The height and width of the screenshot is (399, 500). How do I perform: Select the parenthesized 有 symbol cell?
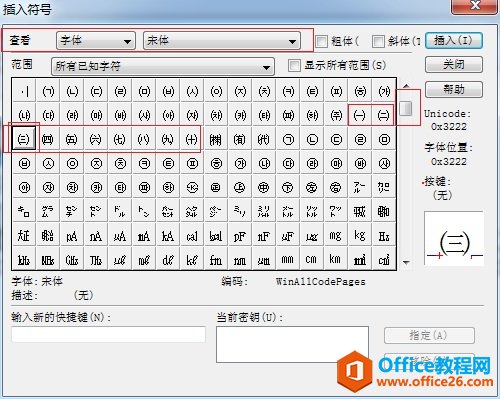(240, 139)
